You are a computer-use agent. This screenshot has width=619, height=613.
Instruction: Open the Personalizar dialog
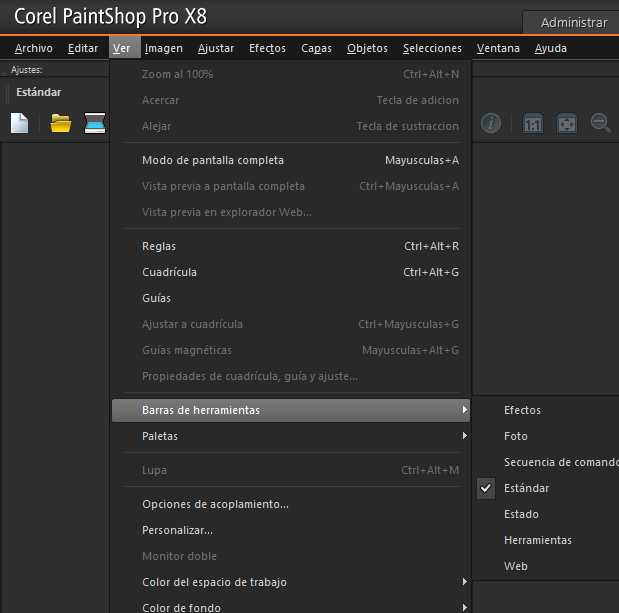(291, 531)
